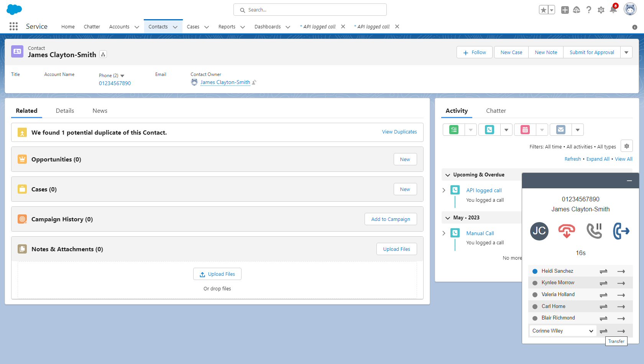Image resolution: width=644 pixels, height=364 pixels.
Task: Click the phone number 01234567890 link
Action: (115, 83)
